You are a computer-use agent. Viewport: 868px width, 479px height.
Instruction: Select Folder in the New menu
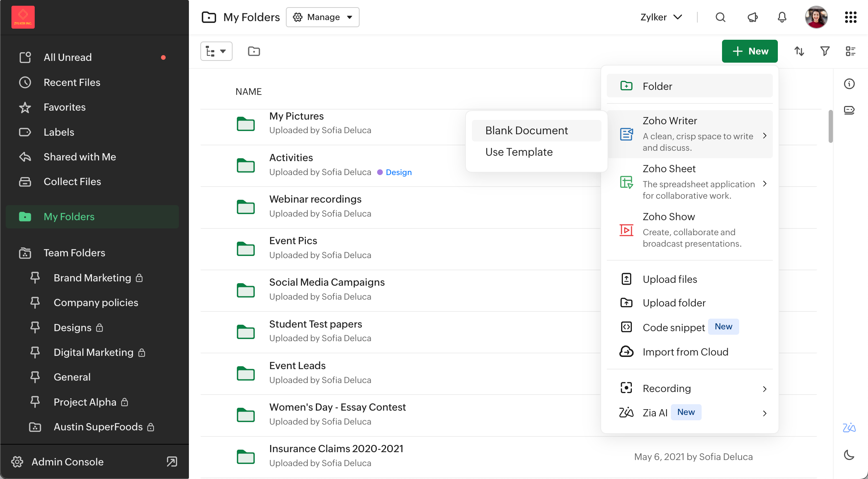(x=689, y=86)
